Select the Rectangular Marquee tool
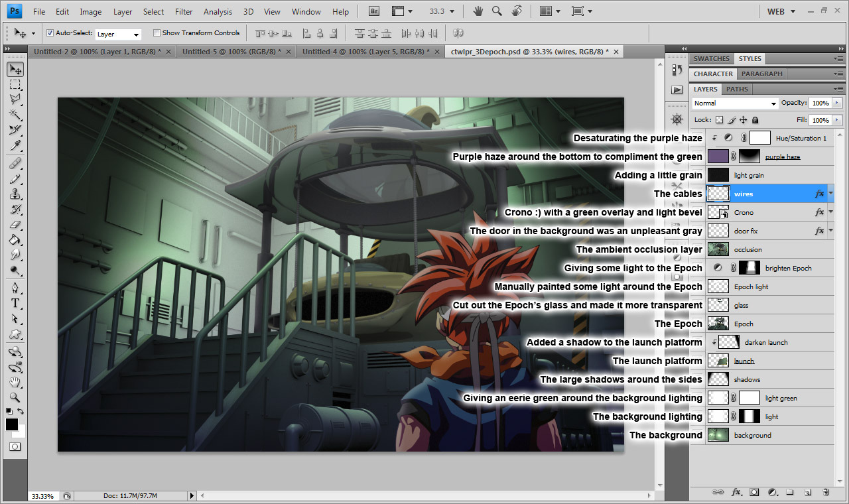 (x=15, y=84)
